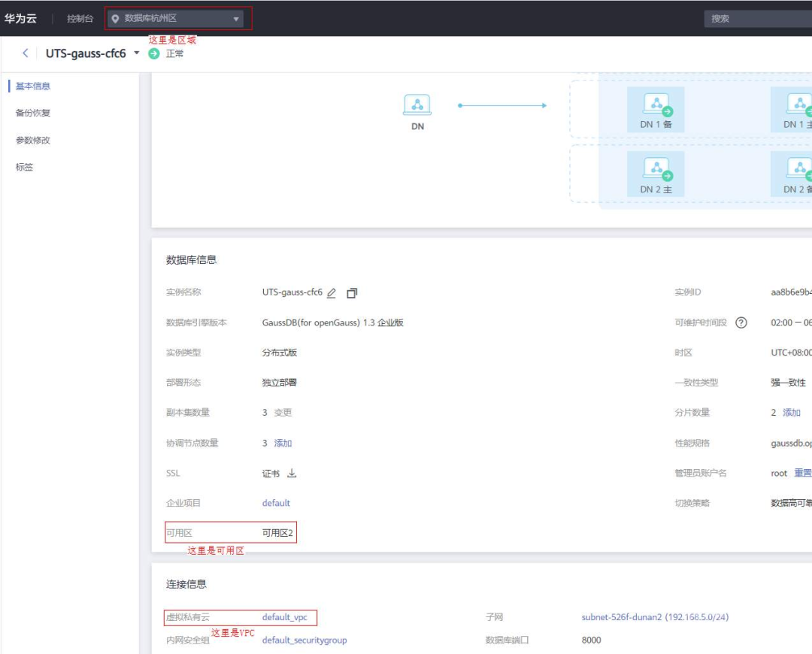This screenshot has height=654, width=812.
Task: Click the 独立部署 deployment text
Action: coord(280,383)
